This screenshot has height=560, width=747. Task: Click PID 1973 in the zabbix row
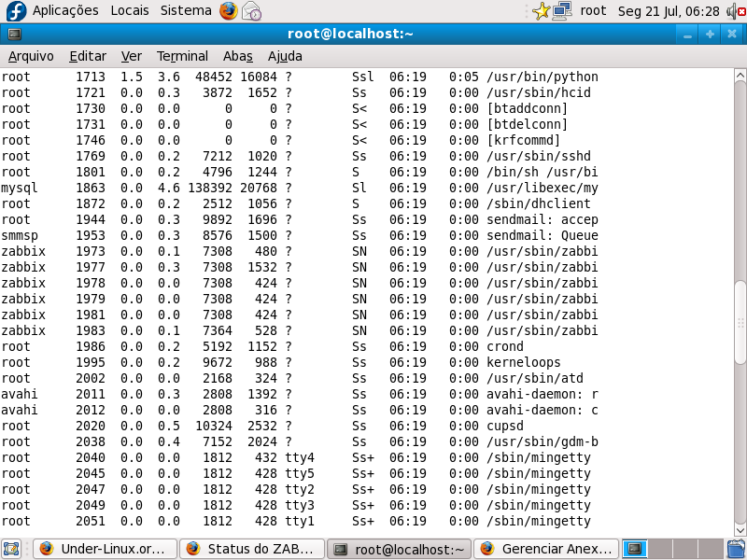click(91, 251)
